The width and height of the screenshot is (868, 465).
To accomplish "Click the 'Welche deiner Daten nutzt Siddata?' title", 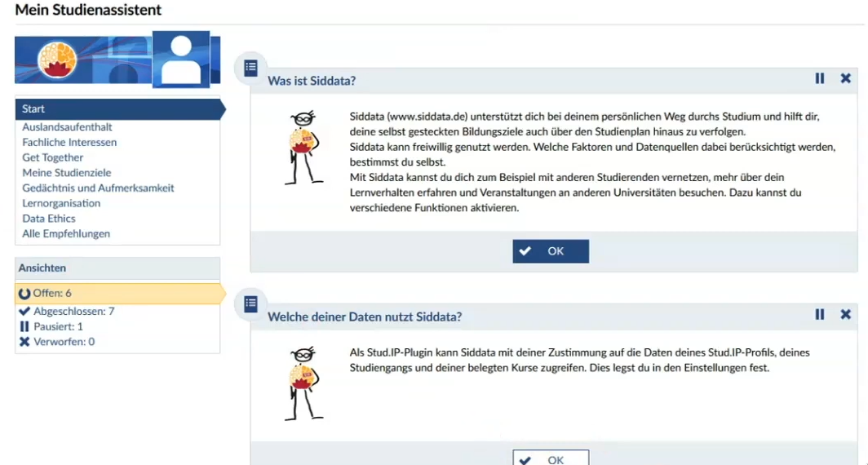I will (x=365, y=317).
